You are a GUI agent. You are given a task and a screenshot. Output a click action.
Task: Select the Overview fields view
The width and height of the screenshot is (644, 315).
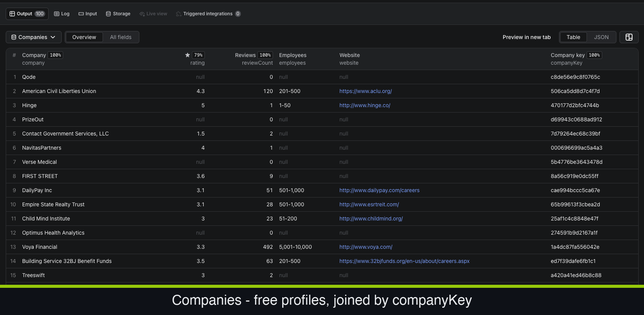pyautogui.click(x=84, y=37)
